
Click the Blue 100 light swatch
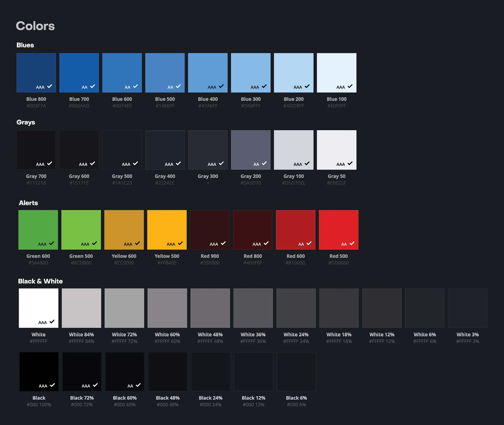coord(336,73)
